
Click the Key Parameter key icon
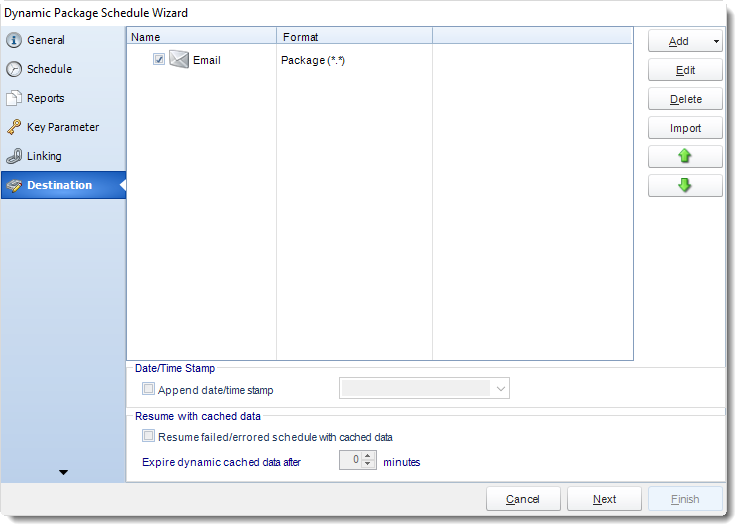coord(14,127)
